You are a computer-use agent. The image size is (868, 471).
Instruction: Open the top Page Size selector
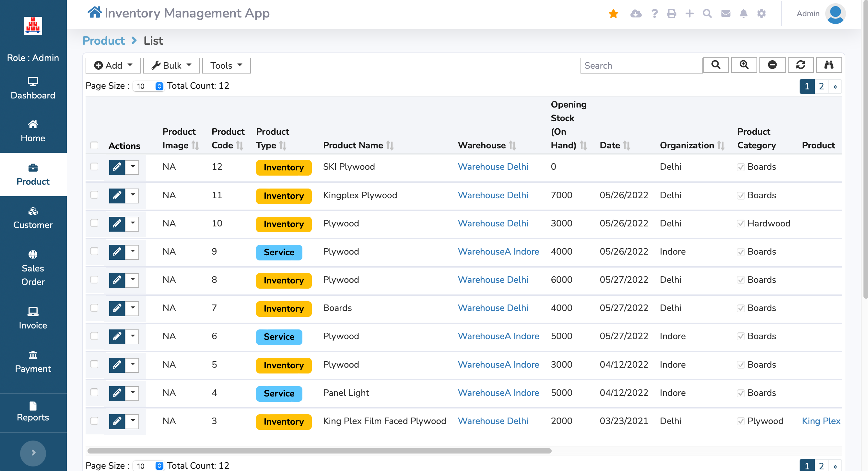[x=148, y=86]
